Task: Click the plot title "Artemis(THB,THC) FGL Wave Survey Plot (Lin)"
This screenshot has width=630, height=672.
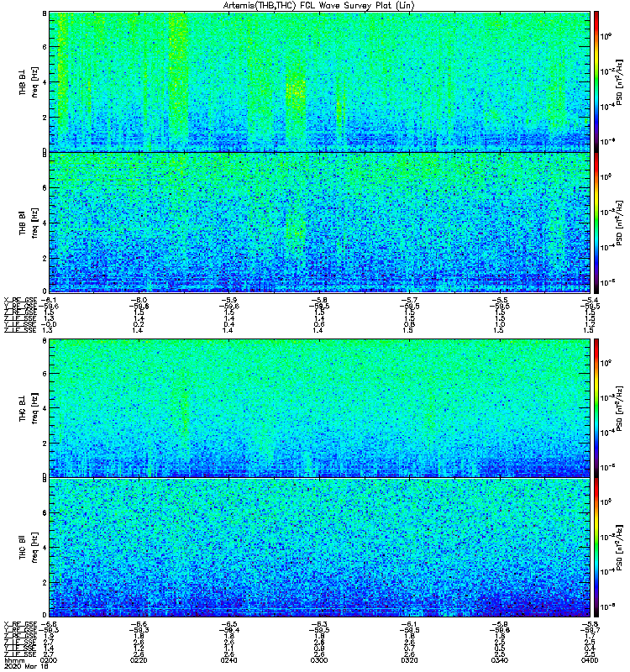Action: pyautogui.click(x=318, y=6)
